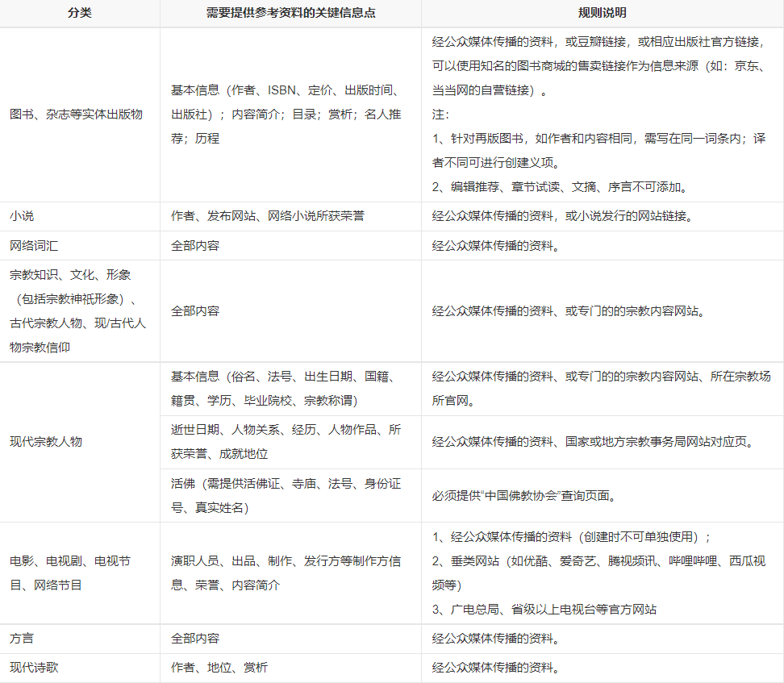Click the rule 3、广电总局、省级以上电视台等官方网站
Image resolution: width=784 pixels, height=683 pixels.
(544, 609)
